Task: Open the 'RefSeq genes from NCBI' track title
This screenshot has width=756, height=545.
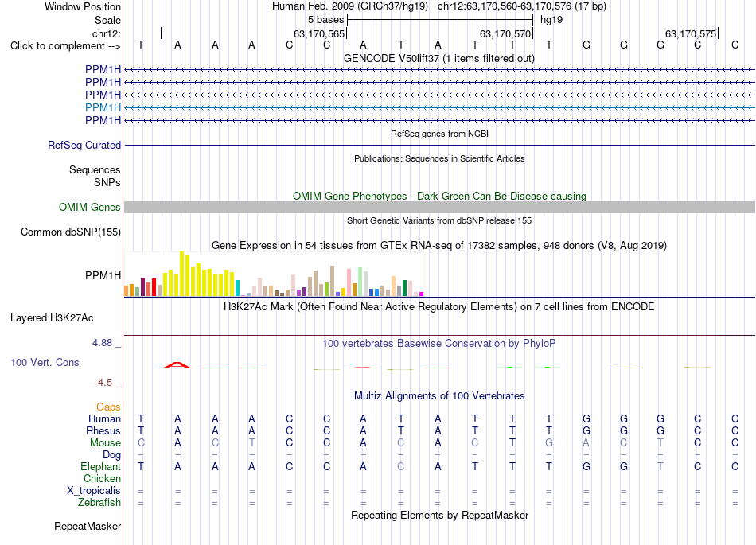Action: point(440,134)
